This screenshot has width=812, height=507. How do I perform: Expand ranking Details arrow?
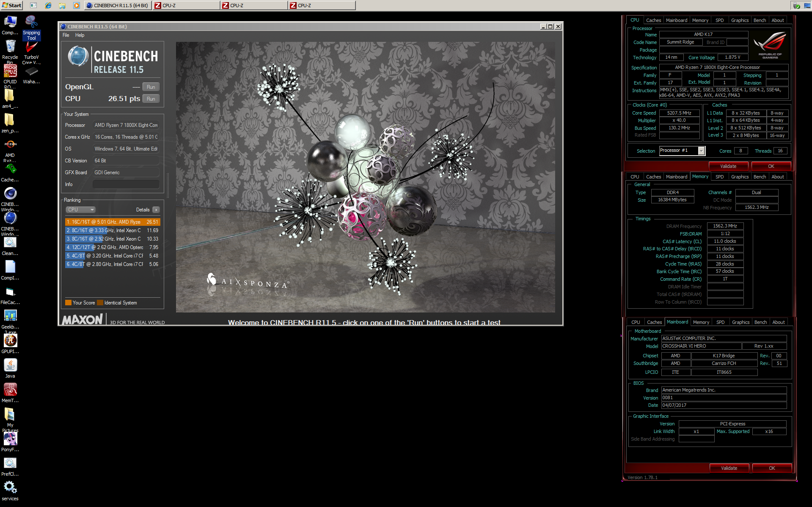[156, 210]
